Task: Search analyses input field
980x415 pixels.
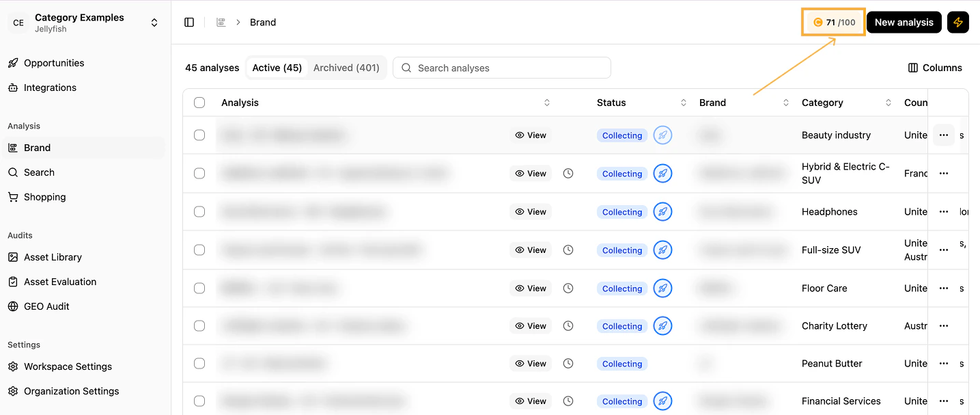Action: (502, 68)
